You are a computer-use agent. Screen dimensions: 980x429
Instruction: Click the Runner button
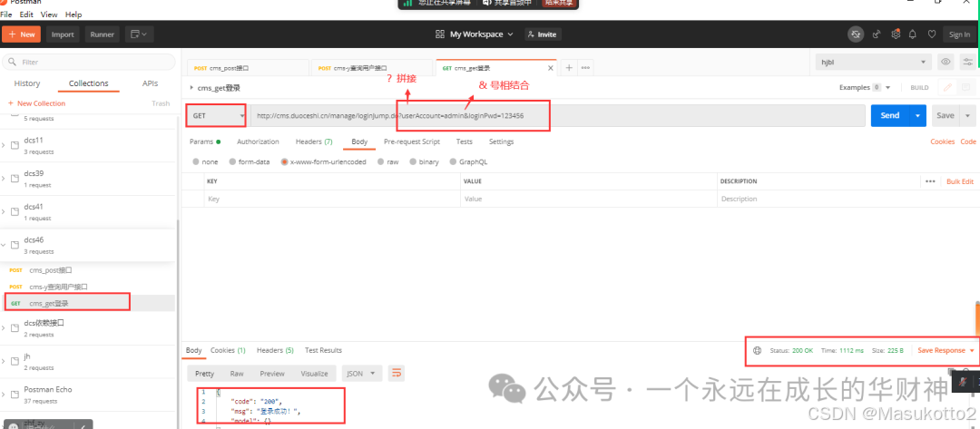tap(102, 34)
